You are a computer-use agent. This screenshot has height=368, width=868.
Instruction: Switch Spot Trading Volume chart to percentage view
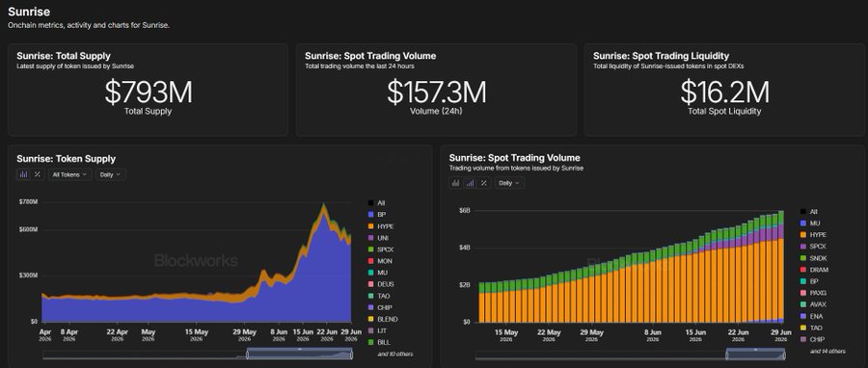(484, 183)
